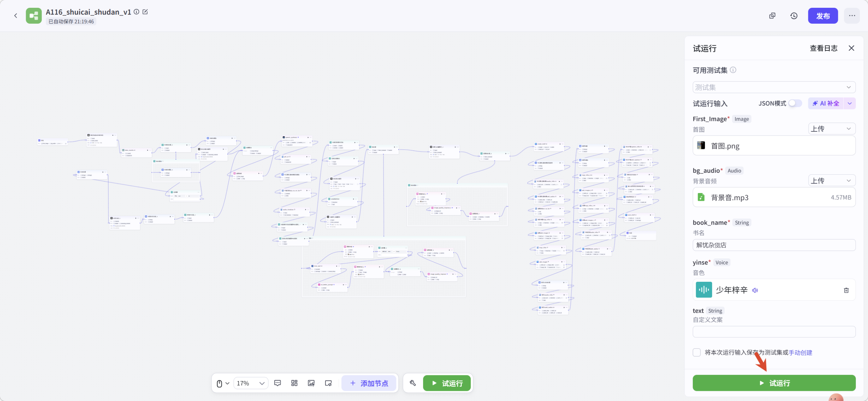Click the comment icon in bottom toolbar
This screenshot has height=401, width=868.
click(277, 383)
